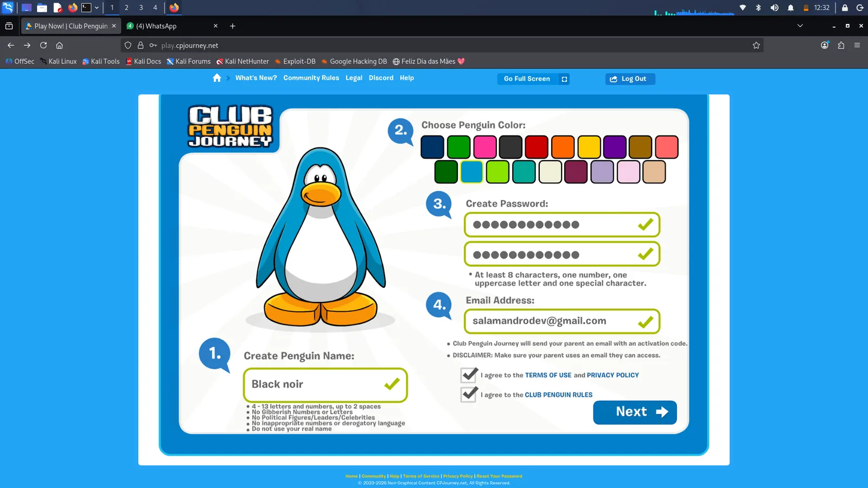Click the Log Out button
Screen dimensions: 868x488
(630, 79)
